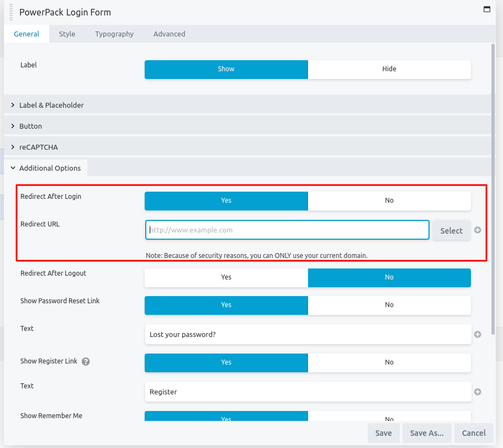This screenshot has height=448, width=503.
Task: Click the drag handle beside PowerPack Login Form
Action: tap(11, 13)
